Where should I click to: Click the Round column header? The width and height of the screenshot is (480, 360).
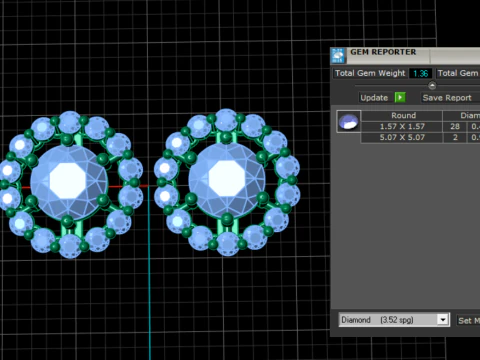click(x=402, y=116)
